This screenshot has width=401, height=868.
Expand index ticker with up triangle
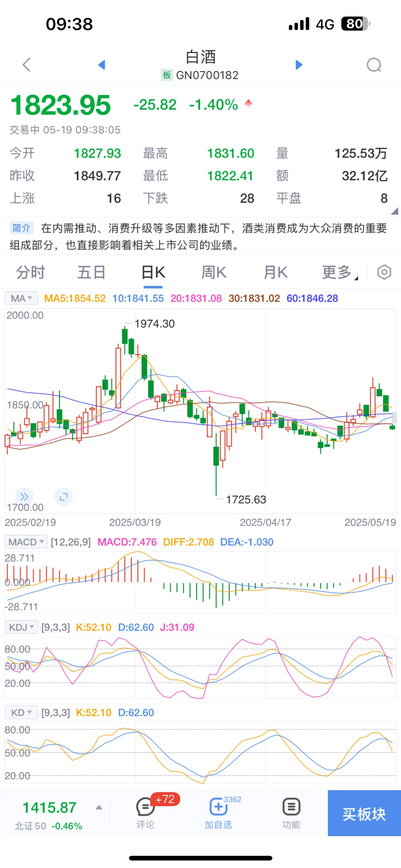click(99, 807)
